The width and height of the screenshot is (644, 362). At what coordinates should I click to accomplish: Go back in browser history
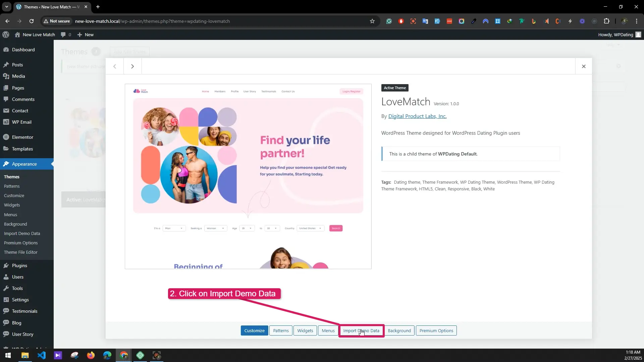point(7,21)
